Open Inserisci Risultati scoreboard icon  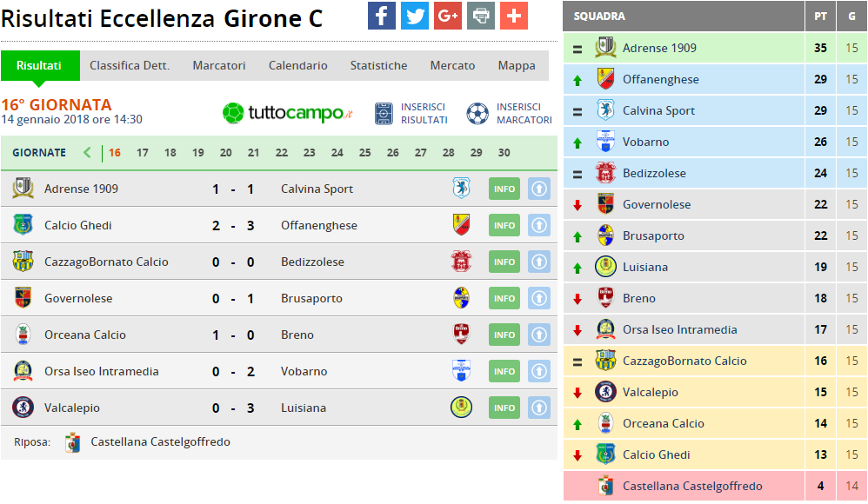384,113
